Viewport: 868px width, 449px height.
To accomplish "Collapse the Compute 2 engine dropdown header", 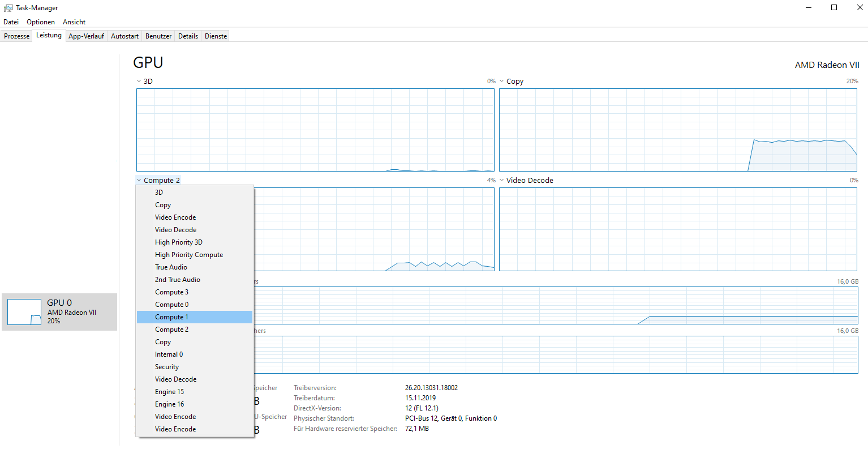I will coord(158,180).
